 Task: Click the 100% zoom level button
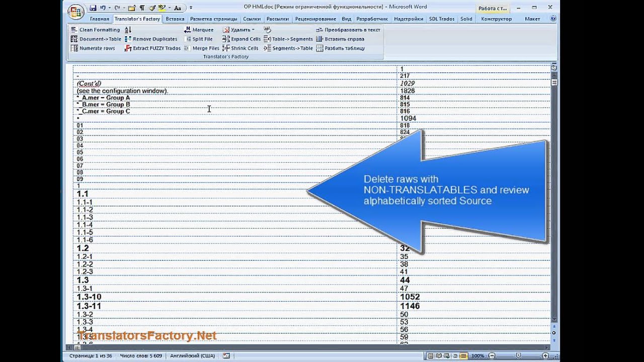[x=477, y=355]
